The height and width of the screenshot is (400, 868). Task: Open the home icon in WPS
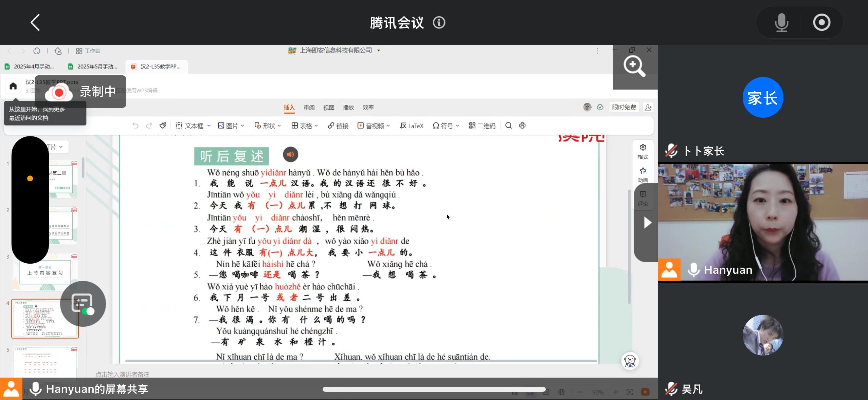click(13, 86)
